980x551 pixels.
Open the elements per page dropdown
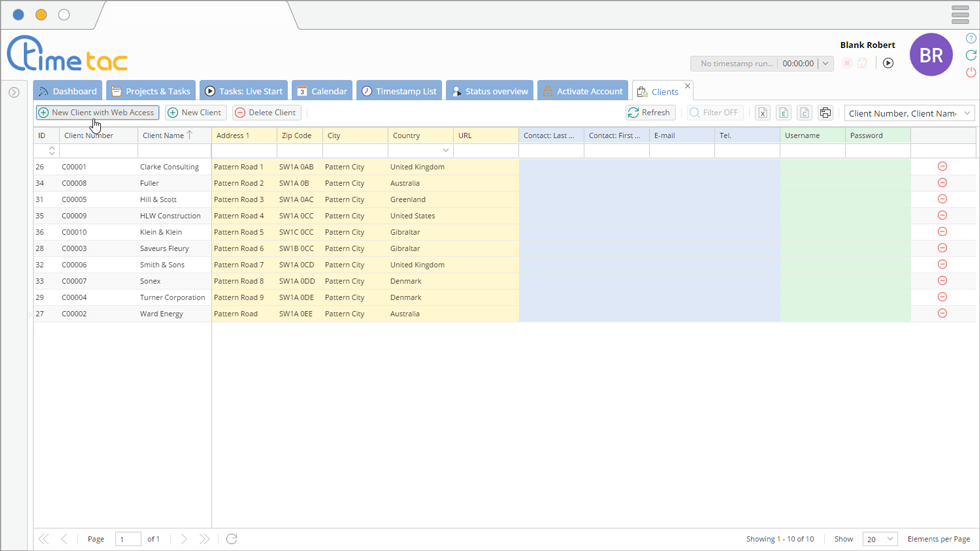pyautogui.click(x=880, y=539)
